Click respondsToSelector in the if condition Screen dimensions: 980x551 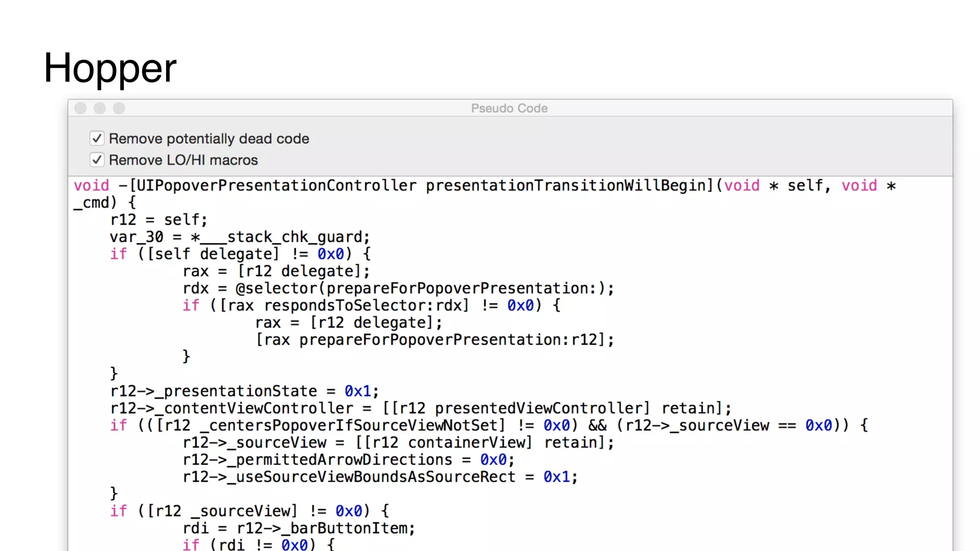pos(349,306)
